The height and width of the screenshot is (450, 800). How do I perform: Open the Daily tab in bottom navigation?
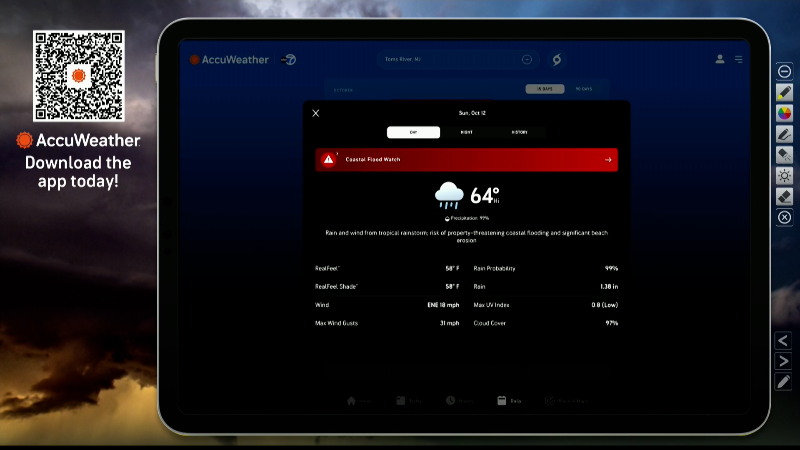click(x=509, y=401)
